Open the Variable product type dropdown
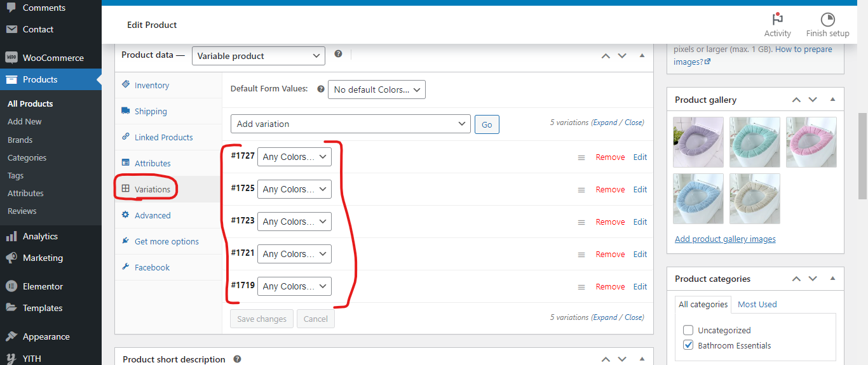868x365 pixels. (x=258, y=56)
